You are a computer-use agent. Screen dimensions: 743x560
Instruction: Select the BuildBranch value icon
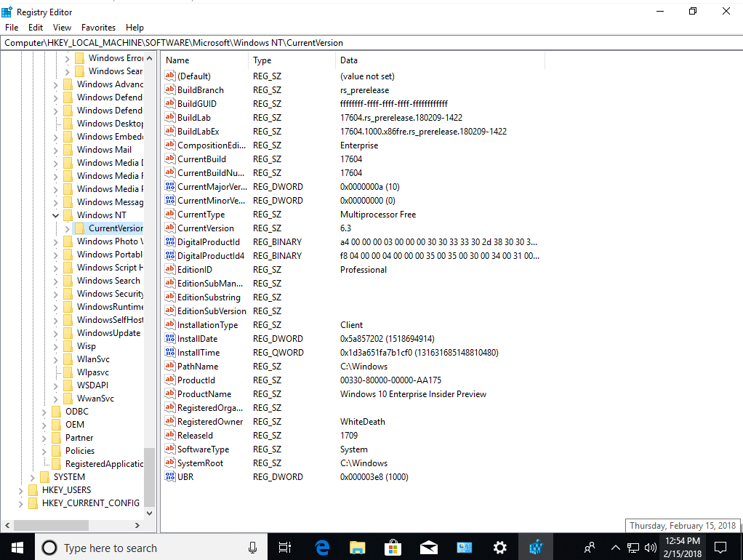tap(169, 89)
